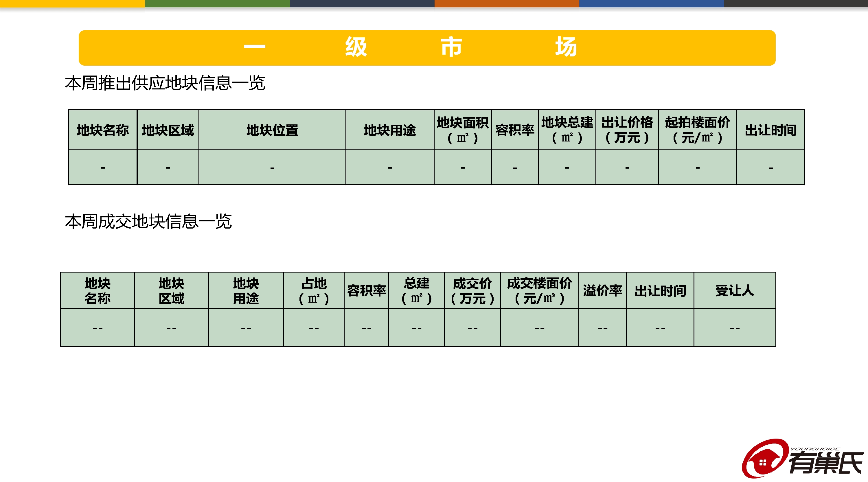The height and width of the screenshot is (482, 868).
Task: Click the 起拍楼面价（元/㎡） column header
Action: pyautogui.click(x=698, y=130)
